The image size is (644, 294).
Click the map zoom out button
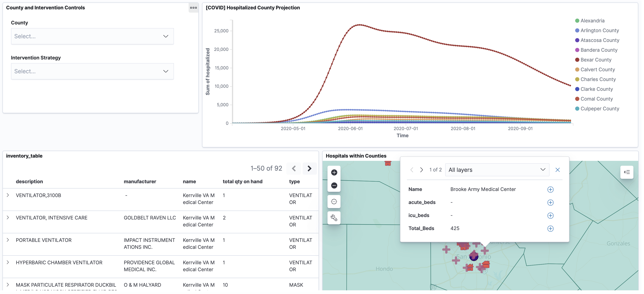(x=334, y=185)
